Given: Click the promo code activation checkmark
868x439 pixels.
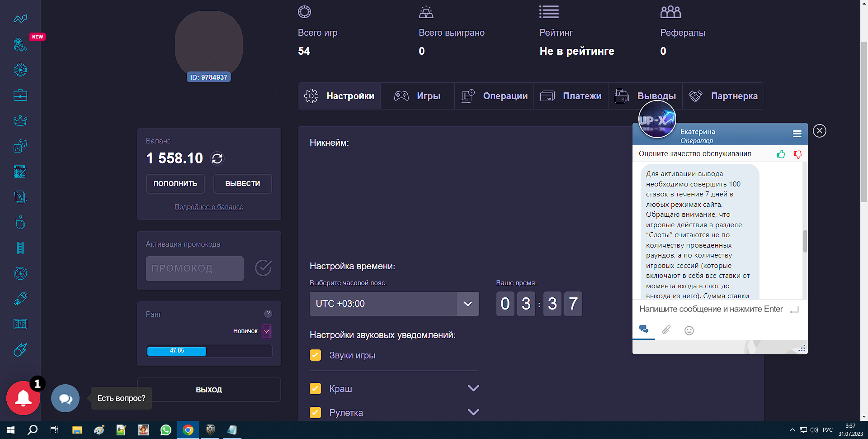Looking at the screenshot, I should pyautogui.click(x=263, y=268).
